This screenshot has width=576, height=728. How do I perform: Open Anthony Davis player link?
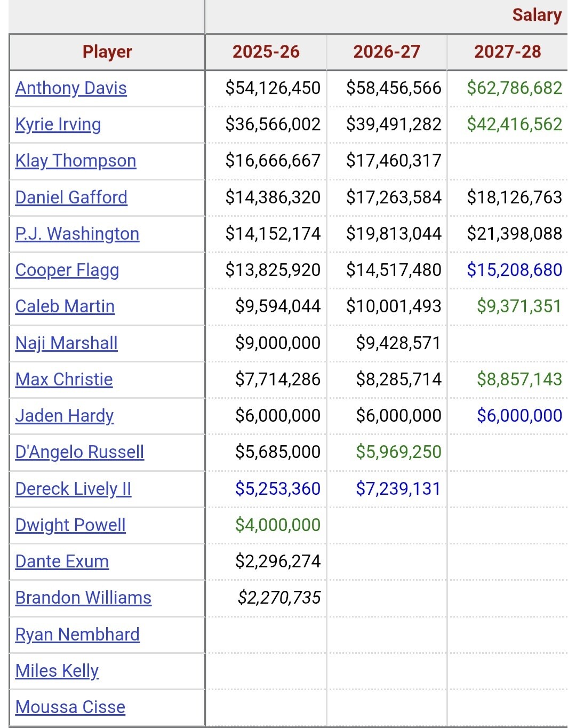pos(71,88)
